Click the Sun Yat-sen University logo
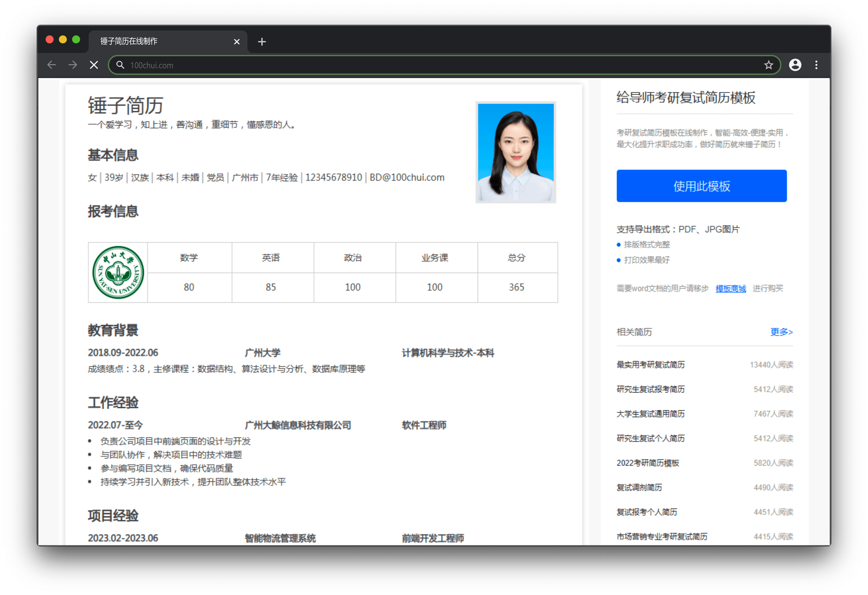Screen dimensions: 868x595 point(118,272)
